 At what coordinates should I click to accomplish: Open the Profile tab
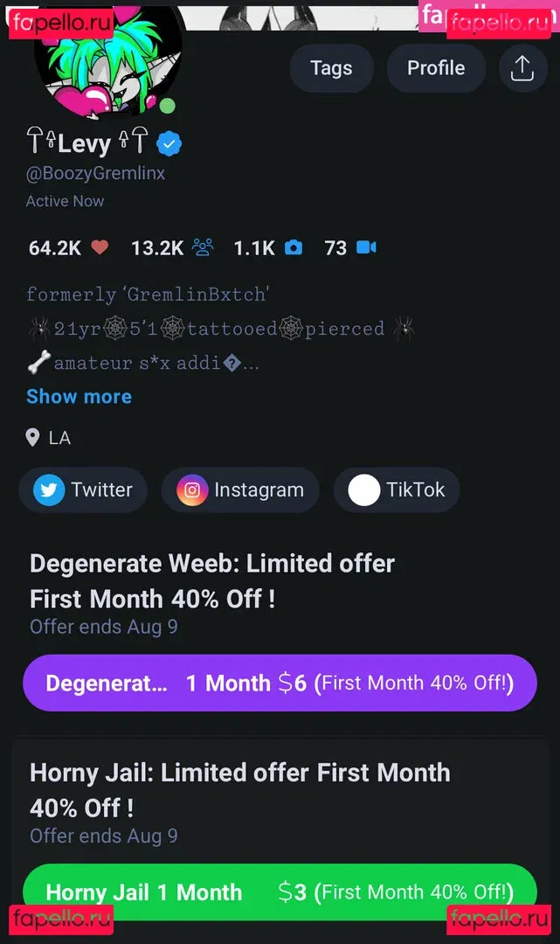pyautogui.click(x=436, y=68)
